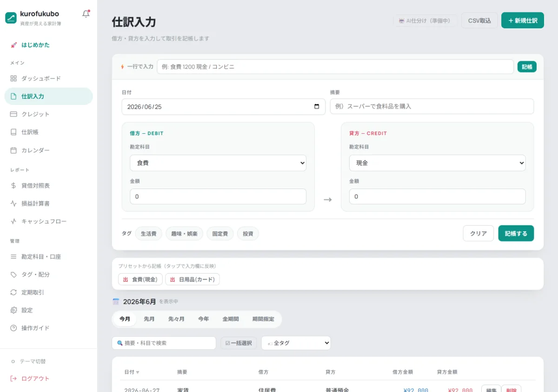Click the calendar icon beside 2026年6月

point(116,301)
